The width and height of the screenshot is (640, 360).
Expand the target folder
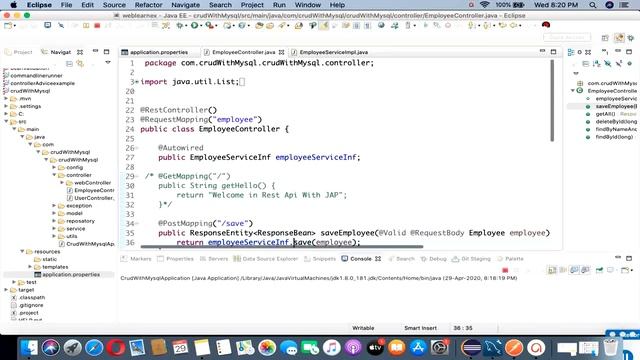coord(6,290)
